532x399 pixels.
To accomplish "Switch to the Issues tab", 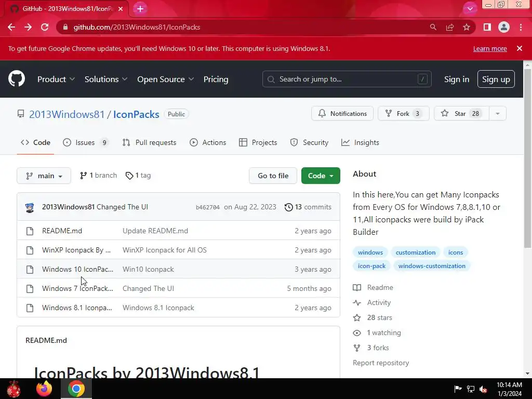I will tap(85, 142).
